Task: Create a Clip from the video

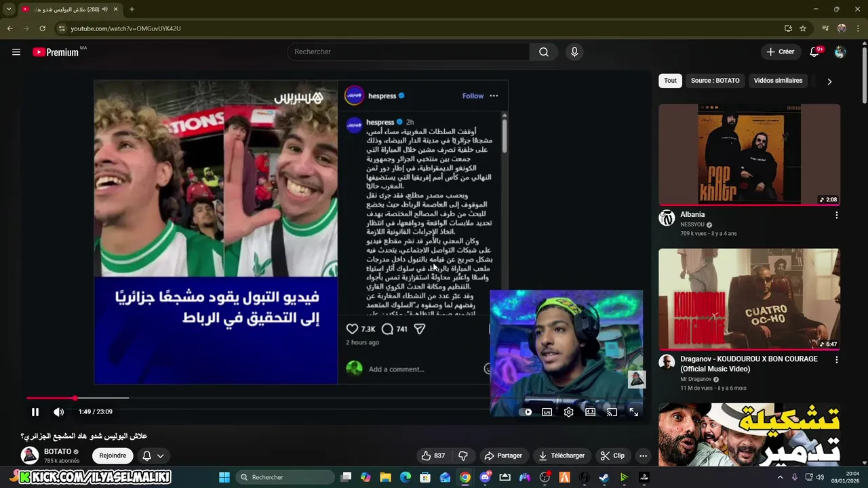Action: point(612,455)
